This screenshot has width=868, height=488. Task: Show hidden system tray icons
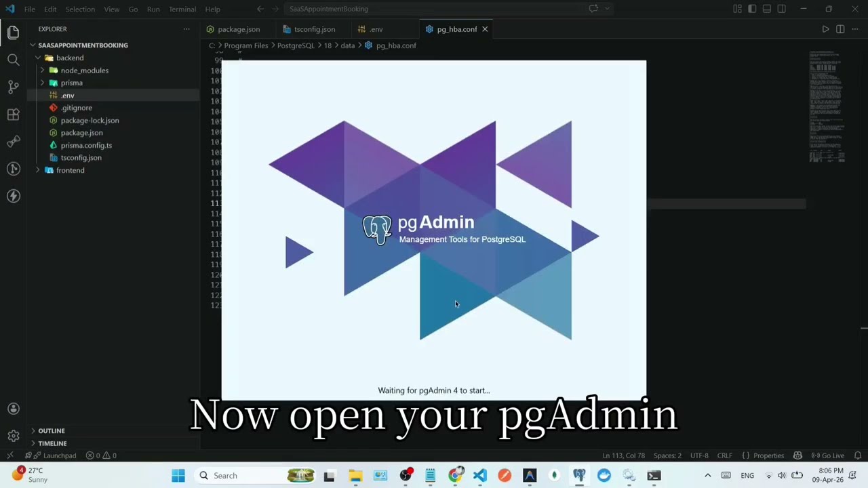[x=707, y=476]
